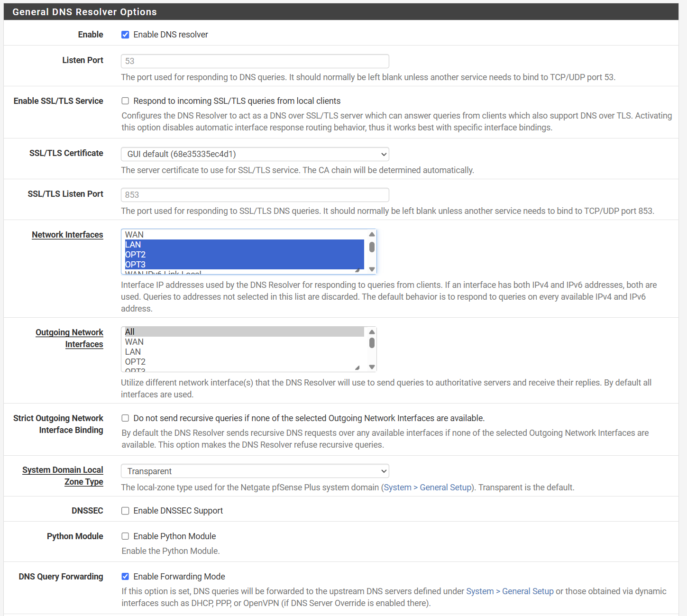Enable the Python Module checkbox

125,536
